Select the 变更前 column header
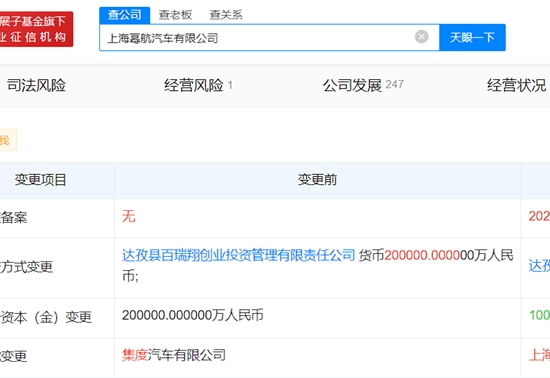 (x=317, y=180)
